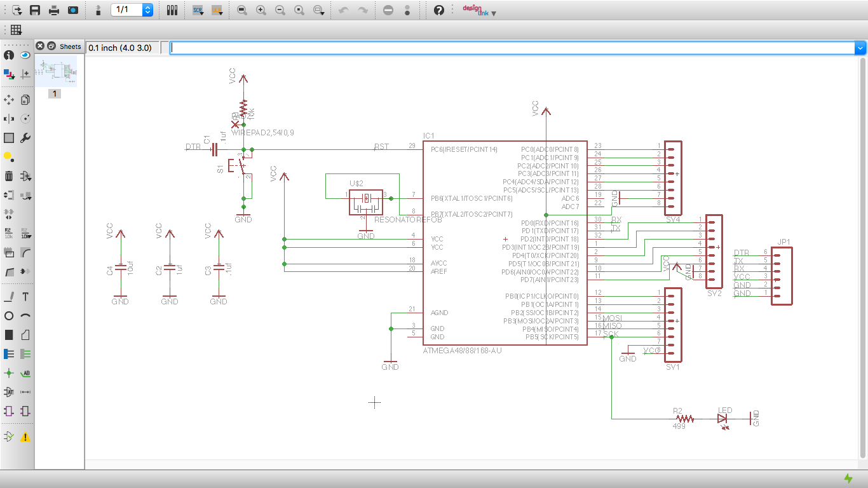868x488 pixels.
Task: Click the command line input field
Action: coord(512,48)
